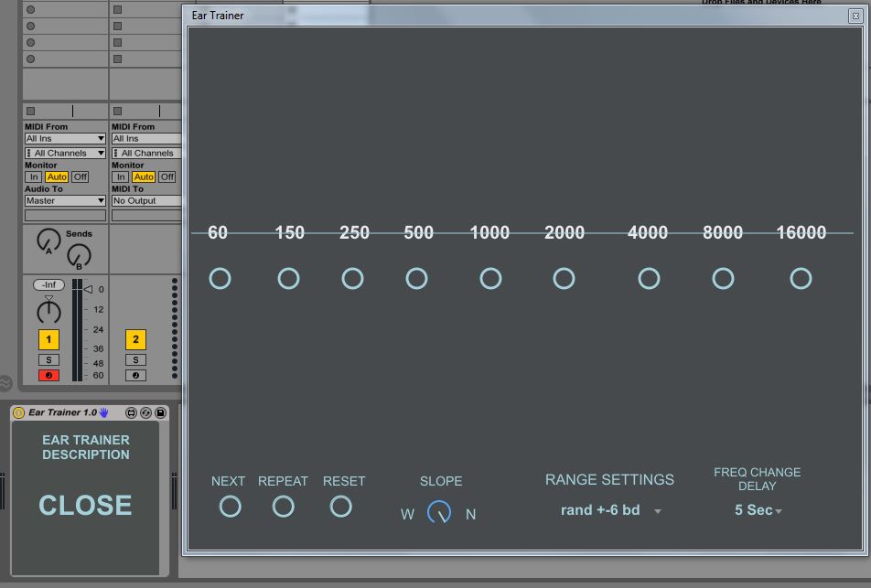Toggle track 1 activator button
Screen dimensions: 871x588
point(48,340)
